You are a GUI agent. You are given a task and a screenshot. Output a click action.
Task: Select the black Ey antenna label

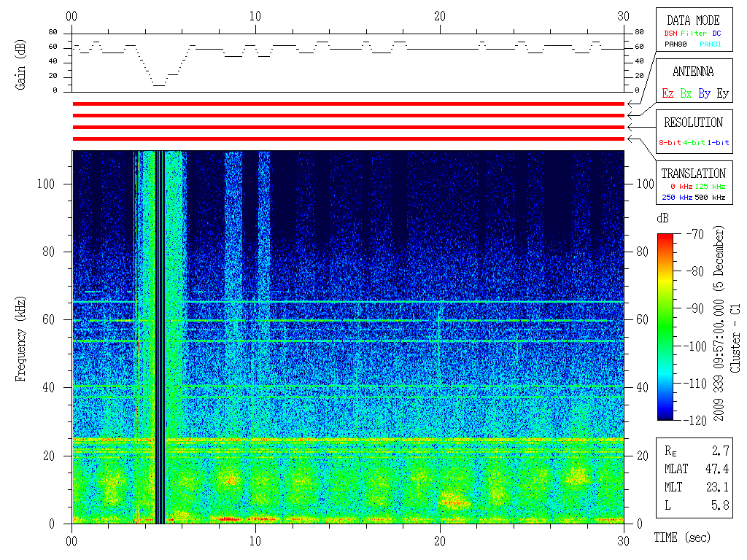723,93
